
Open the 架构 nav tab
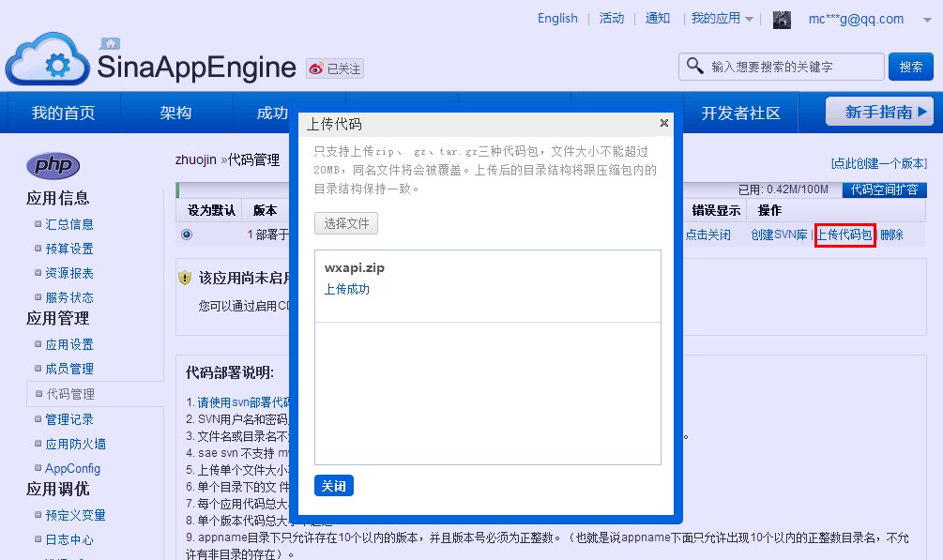(175, 114)
